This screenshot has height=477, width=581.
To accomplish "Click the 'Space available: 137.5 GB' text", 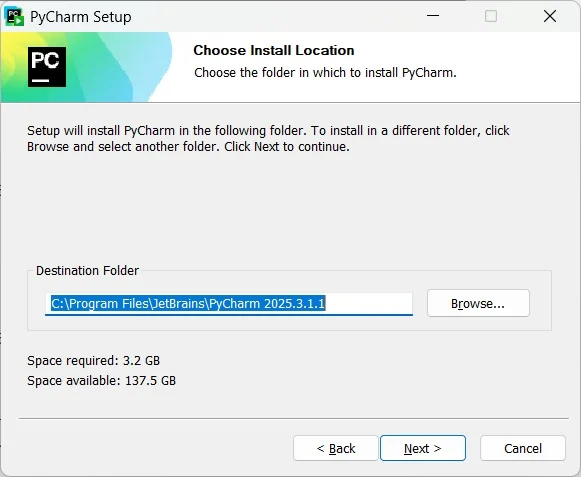I will click(102, 381).
